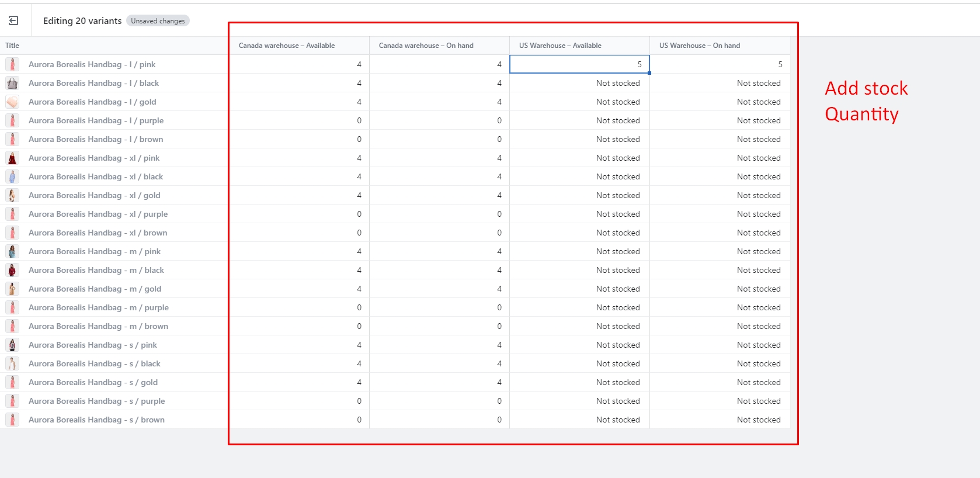Select US Available 'Not stocked' cell for l / black

point(579,83)
